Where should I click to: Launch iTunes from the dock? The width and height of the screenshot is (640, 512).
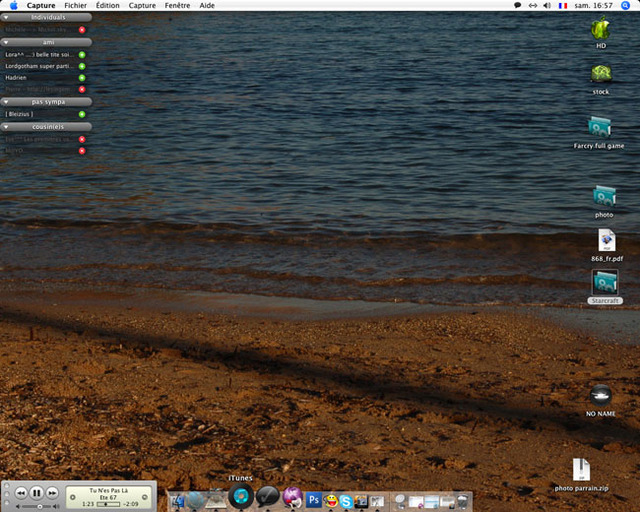(x=241, y=496)
